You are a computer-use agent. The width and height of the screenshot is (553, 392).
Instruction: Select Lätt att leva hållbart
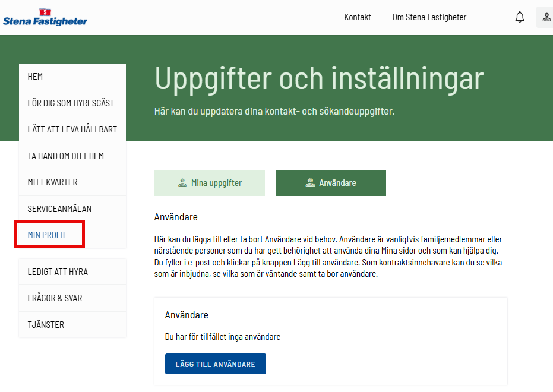point(72,129)
